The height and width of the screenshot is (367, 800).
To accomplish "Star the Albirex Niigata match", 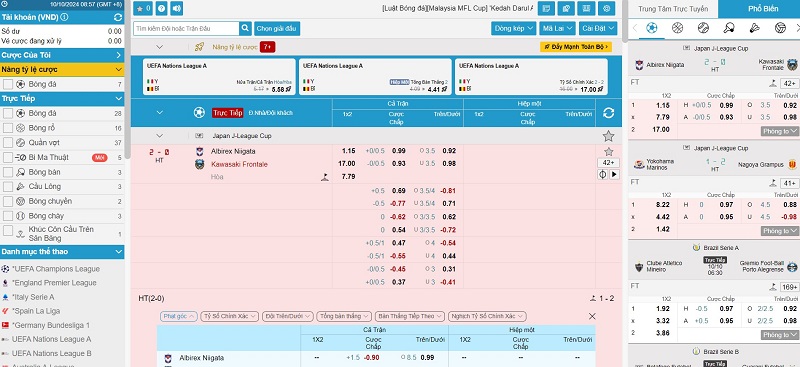I will click(x=608, y=152).
